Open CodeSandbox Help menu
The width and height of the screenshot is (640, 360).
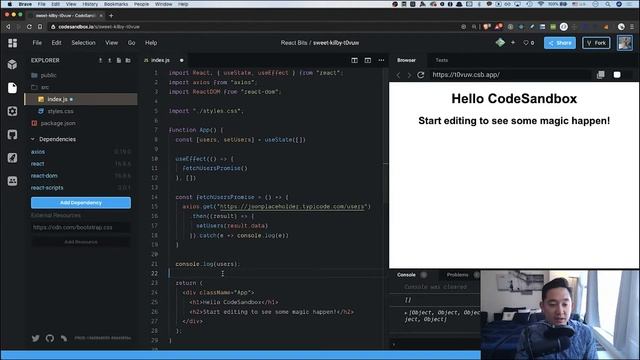point(151,43)
